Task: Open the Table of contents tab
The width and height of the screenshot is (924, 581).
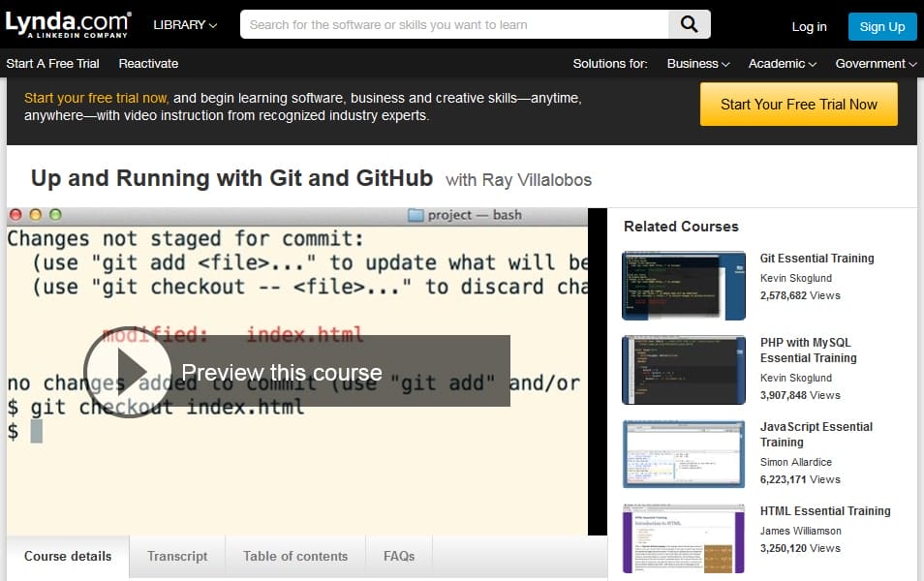Action: click(x=294, y=556)
